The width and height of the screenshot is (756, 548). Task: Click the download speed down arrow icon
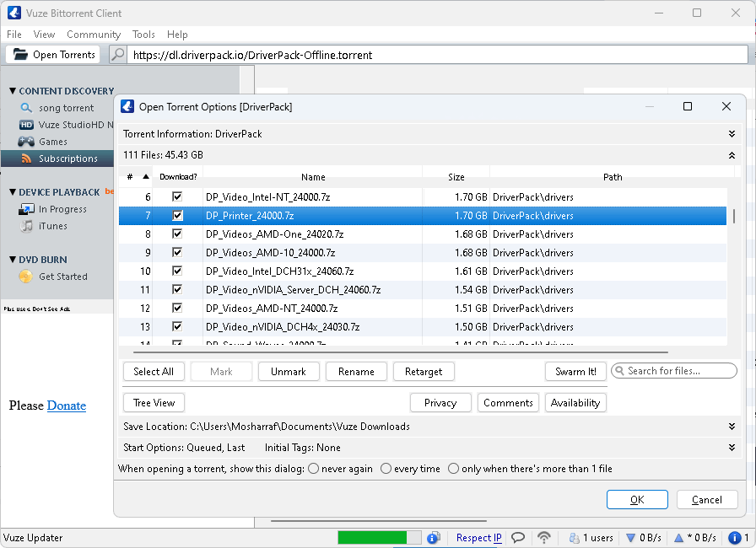630,538
